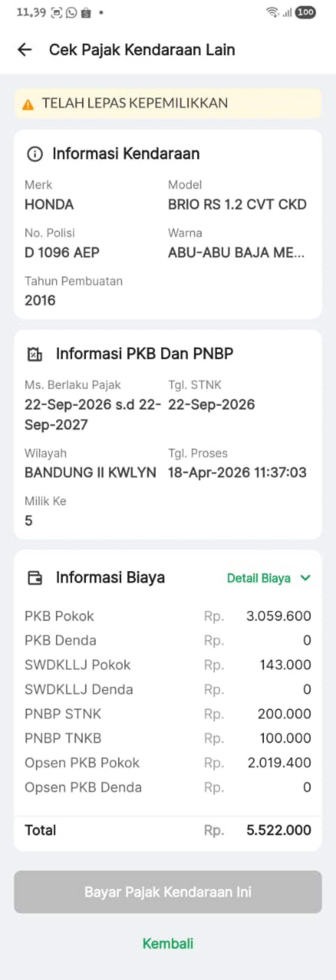The width and height of the screenshot is (336, 980).
Task: Tap the screen capture notification icon
Action: (56, 13)
